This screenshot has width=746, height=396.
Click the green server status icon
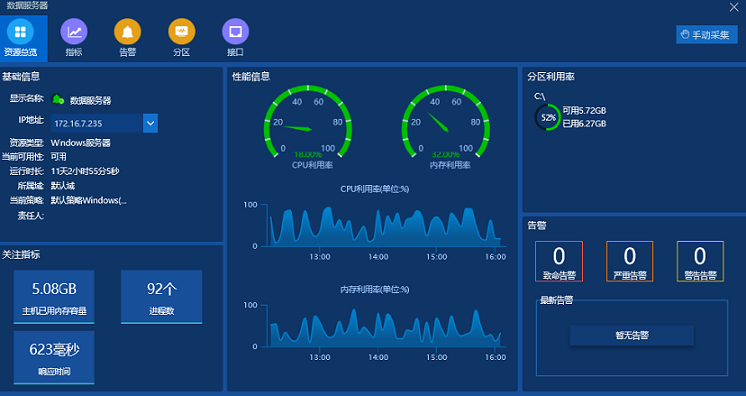pyautogui.click(x=58, y=99)
